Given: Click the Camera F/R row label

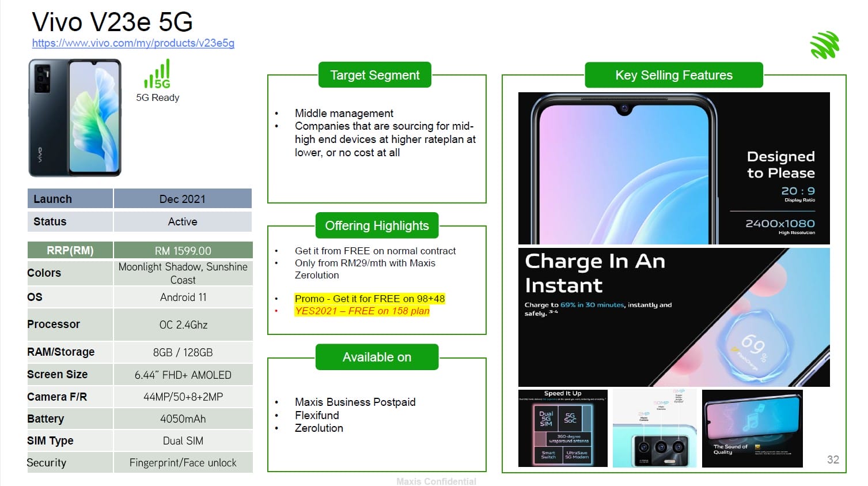Looking at the screenshot, I should click(x=56, y=397).
